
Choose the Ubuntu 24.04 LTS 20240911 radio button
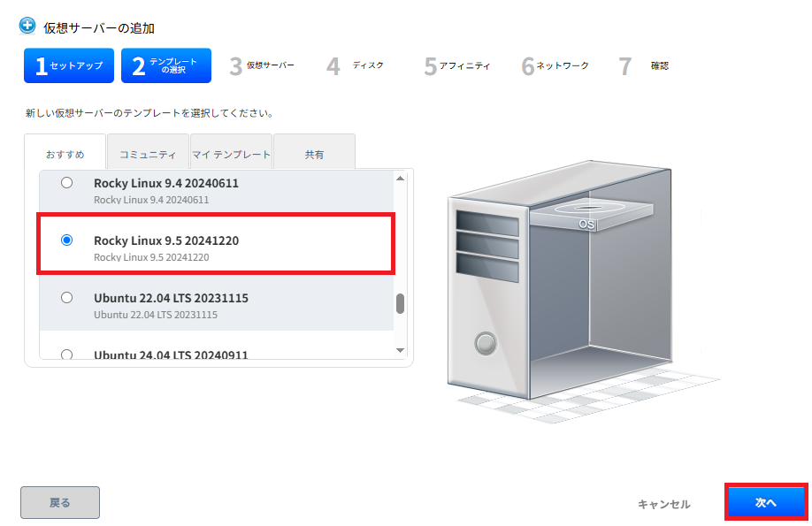coord(67,354)
